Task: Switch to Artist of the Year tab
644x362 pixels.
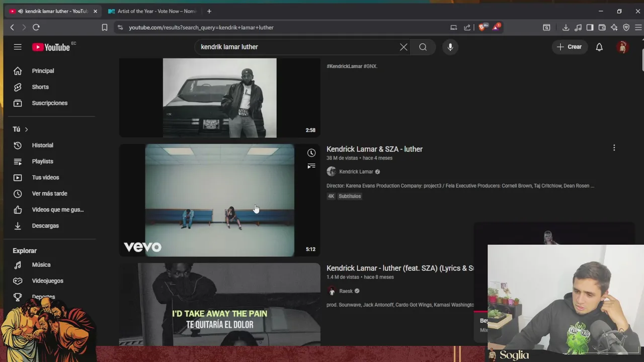Action: click(152, 11)
